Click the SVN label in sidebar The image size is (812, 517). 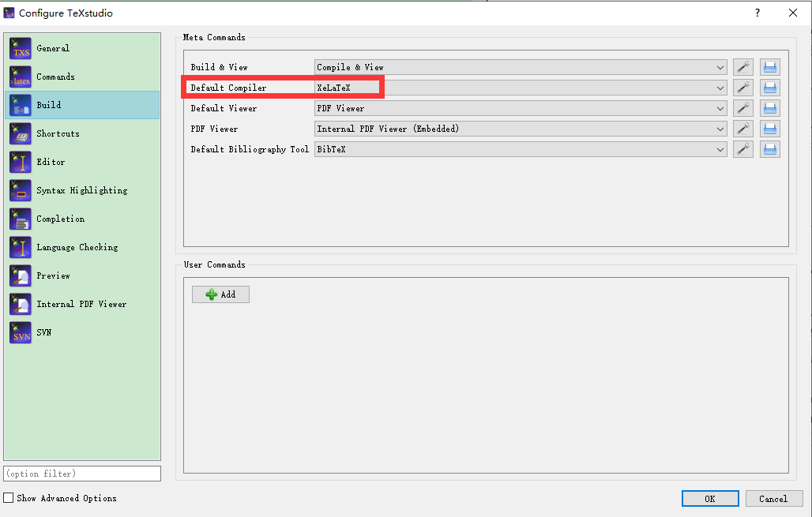(44, 332)
